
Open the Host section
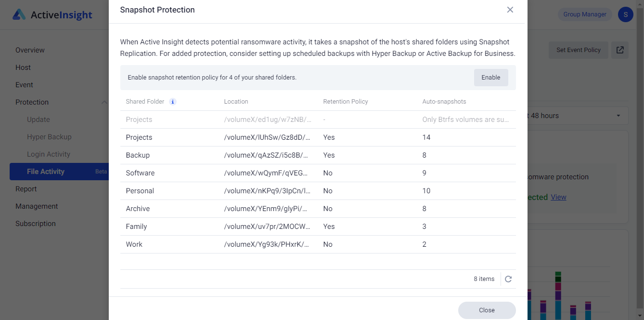(23, 67)
